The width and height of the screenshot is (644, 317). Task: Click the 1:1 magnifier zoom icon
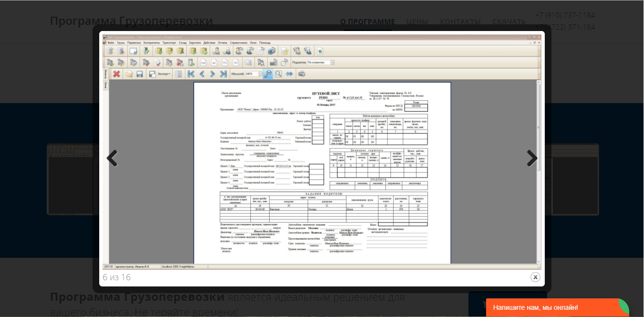tap(268, 74)
